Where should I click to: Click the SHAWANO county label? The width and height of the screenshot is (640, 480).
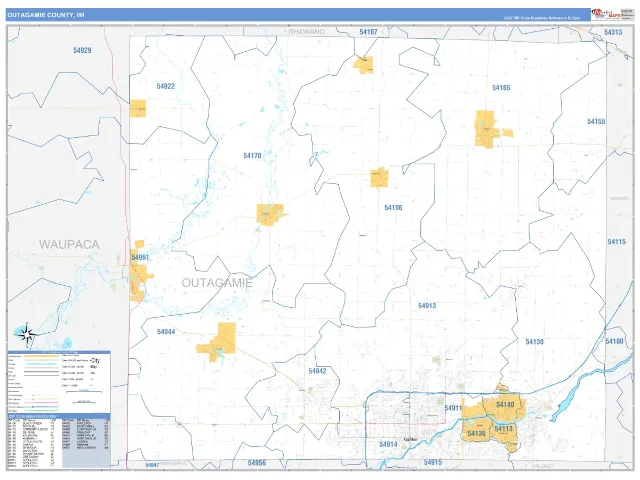click(306, 31)
